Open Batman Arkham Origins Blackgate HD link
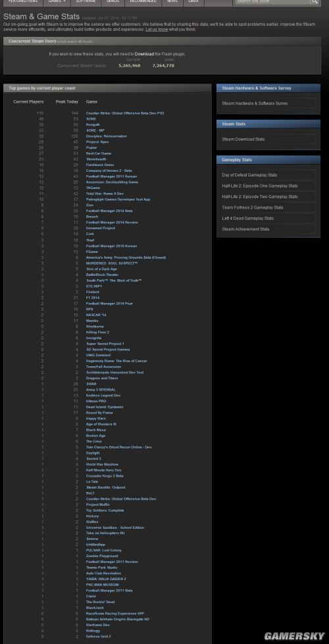The width and height of the screenshot is (329, 644). pos(117,620)
